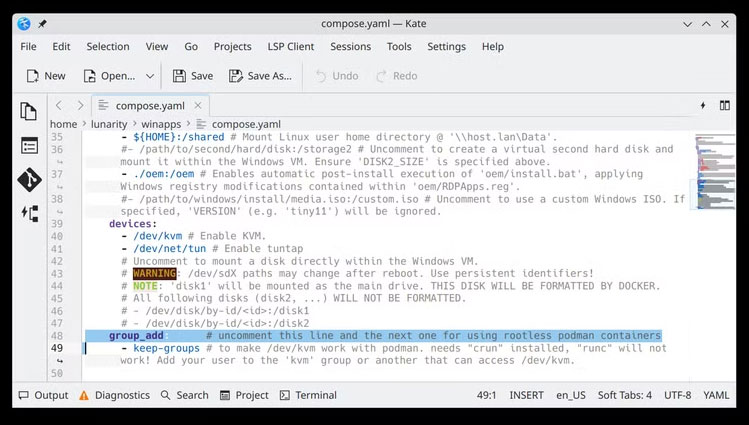Click the Search magnifier icon
Image resolution: width=749 pixels, height=425 pixels.
pyautogui.click(x=165, y=395)
